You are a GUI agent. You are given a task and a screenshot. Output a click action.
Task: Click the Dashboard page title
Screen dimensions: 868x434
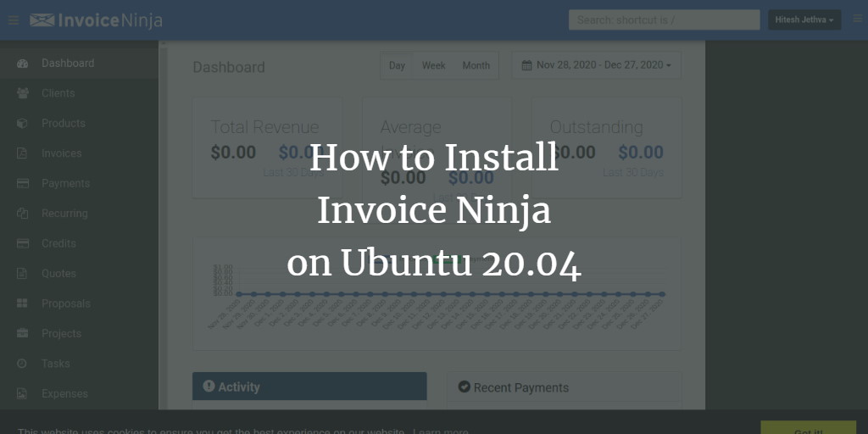click(229, 67)
